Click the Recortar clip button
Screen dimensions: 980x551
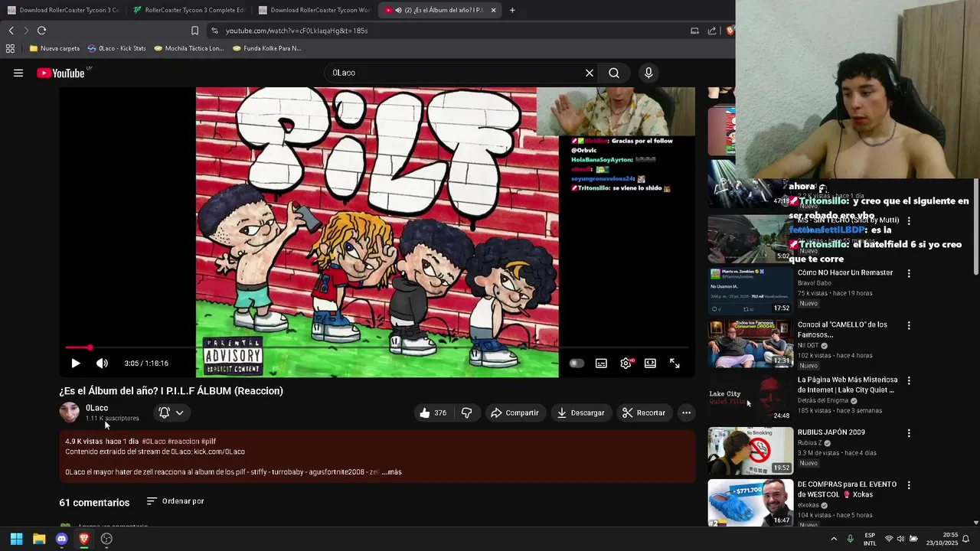(644, 412)
